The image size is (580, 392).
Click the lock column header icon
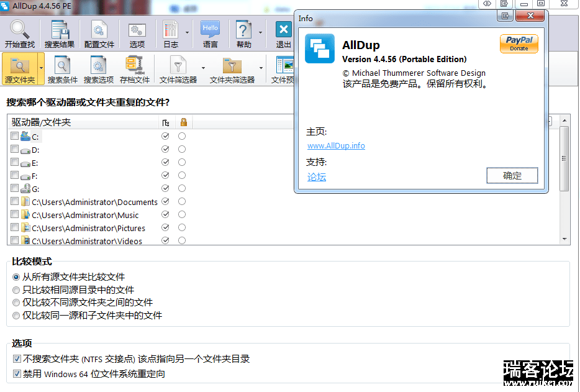pyautogui.click(x=183, y=122)
